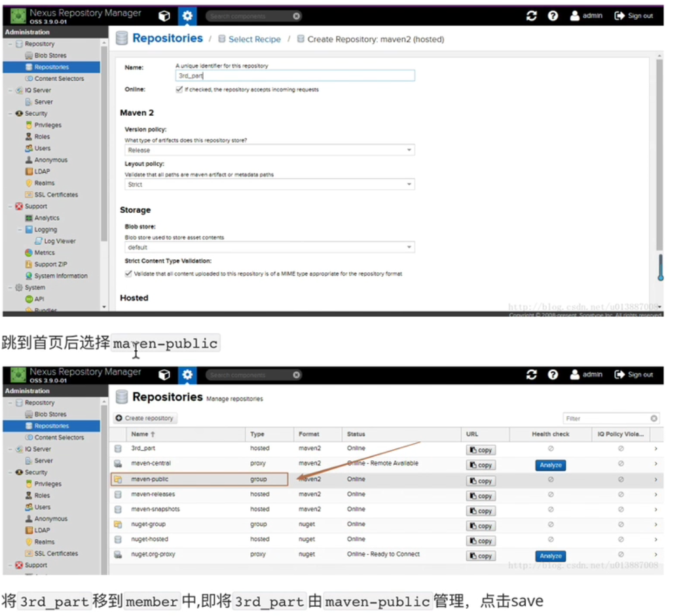Click Browse cube icon in Repositories list window header
Screen dimensions: 683x616
pyautogui.click(x=164, y=375)
